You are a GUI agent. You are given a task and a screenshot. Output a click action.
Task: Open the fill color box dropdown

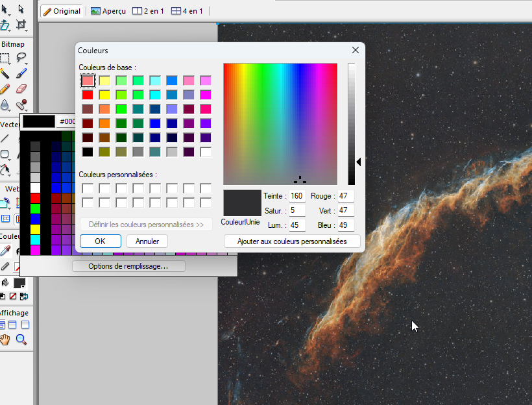pos(19,283)
